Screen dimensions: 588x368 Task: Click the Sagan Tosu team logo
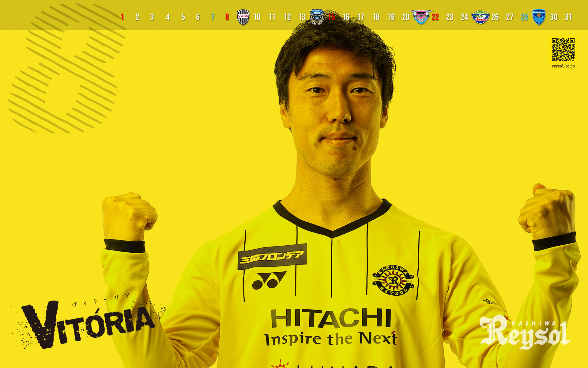coord(421,17)
